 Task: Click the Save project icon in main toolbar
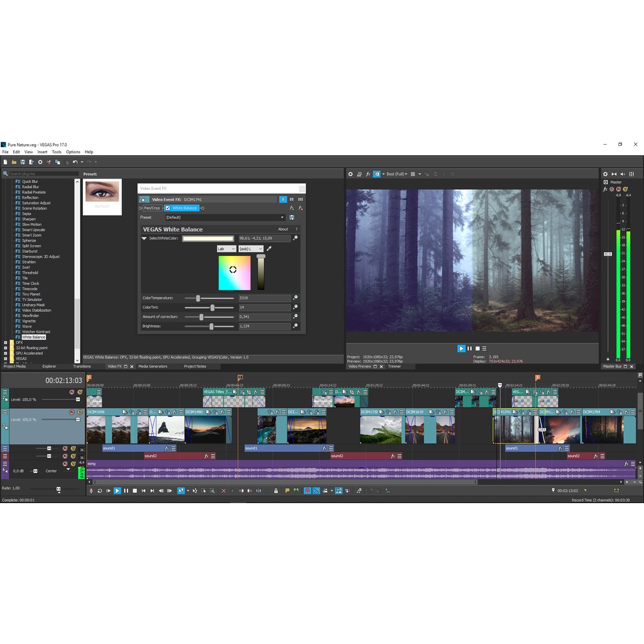coord(23,162)
